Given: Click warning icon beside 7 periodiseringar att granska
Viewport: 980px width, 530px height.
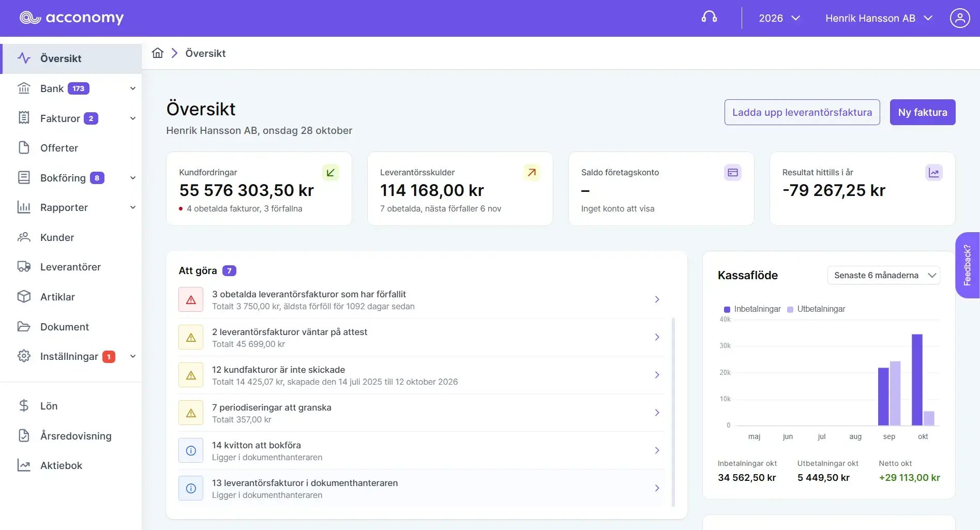Looking at the screenshot, I should [x=191, y=413].
